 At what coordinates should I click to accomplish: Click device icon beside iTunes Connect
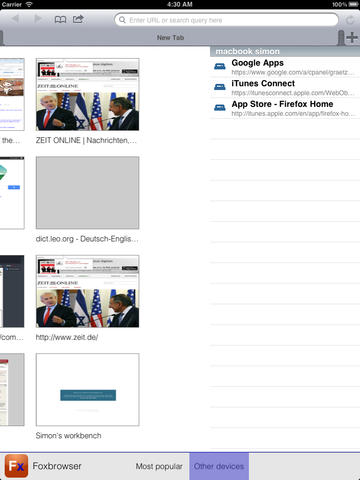pos(220,87)
